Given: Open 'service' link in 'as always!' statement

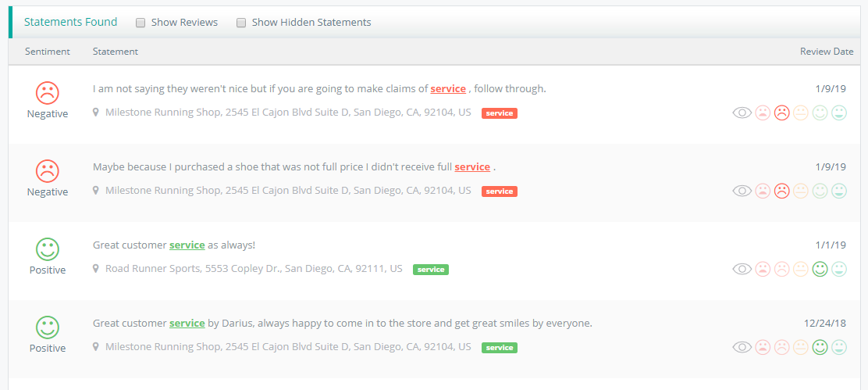Looking at the screenshot, I should coord(187,245).
